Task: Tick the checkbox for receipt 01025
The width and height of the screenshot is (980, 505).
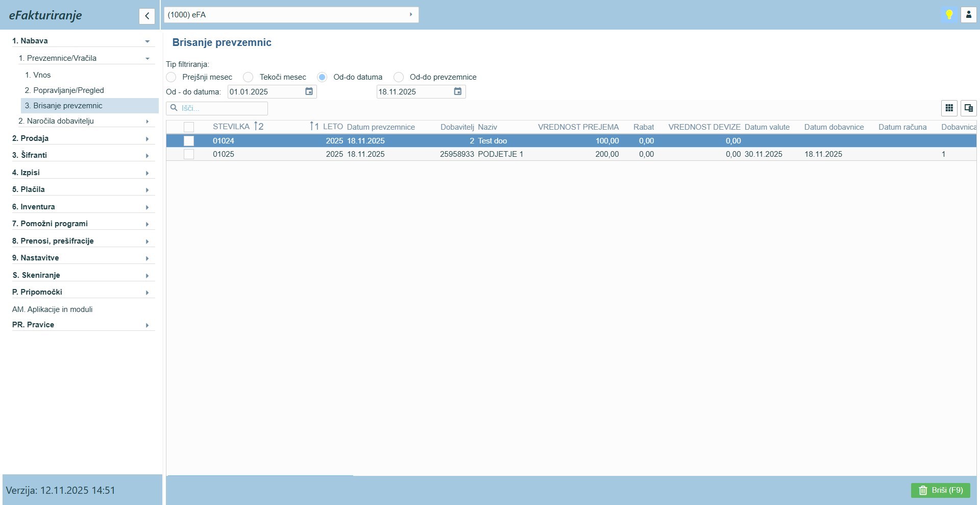Action: [x=189, y=154]
